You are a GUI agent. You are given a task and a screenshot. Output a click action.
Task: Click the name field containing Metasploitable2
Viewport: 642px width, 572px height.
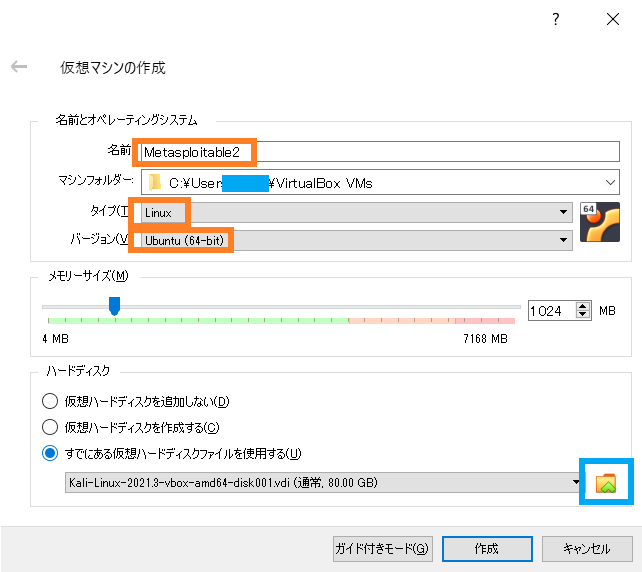[380, 152]
